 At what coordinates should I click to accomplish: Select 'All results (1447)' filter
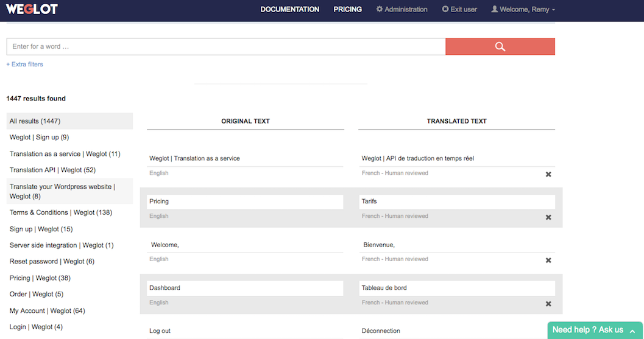[x=69, y=121]
